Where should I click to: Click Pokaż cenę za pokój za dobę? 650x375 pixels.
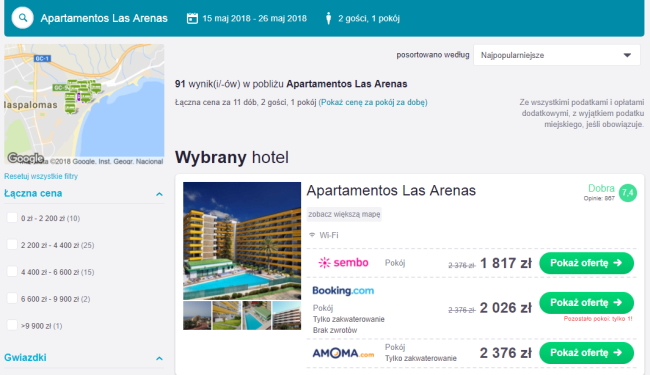tap(373, 102)
